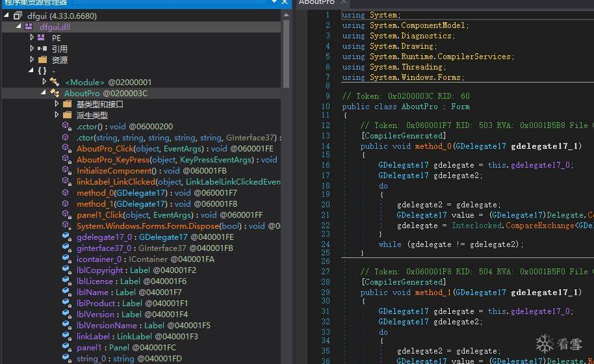Click the method_0 tree row icon

(66, 192)
